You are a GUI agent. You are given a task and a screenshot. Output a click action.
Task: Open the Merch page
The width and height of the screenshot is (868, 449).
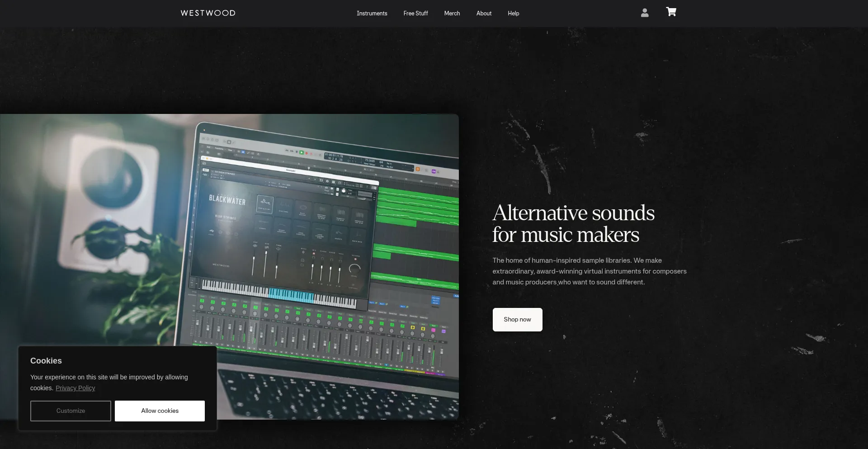coord(452,14)
